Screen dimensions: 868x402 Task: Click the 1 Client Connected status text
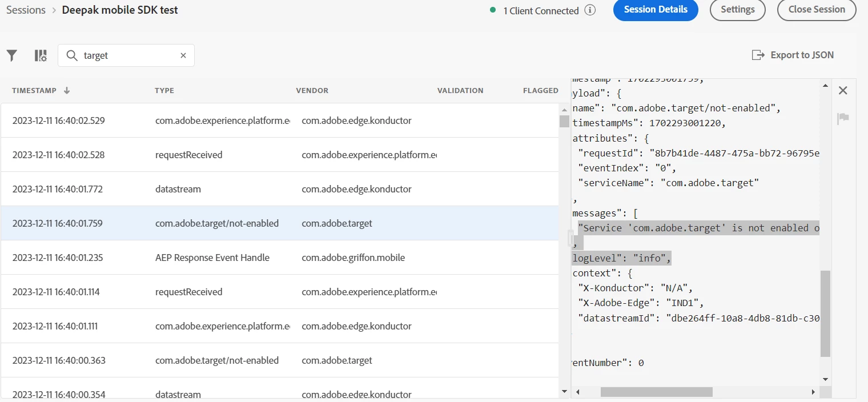pyautogui.click(x=541, y=10)
